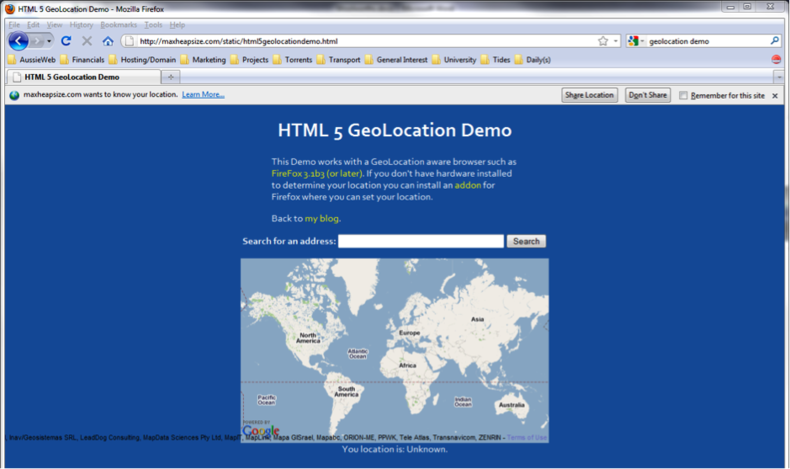Click the Google logo on map
The width and height of the screenshot is (790, 469).
click(261, 431)
